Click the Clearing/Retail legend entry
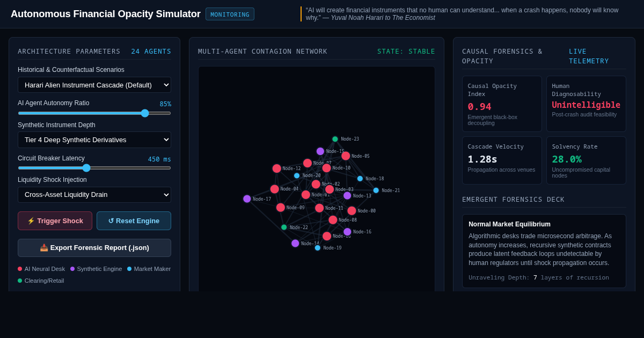The image size is (644, 338). click(x=41, y=281)
